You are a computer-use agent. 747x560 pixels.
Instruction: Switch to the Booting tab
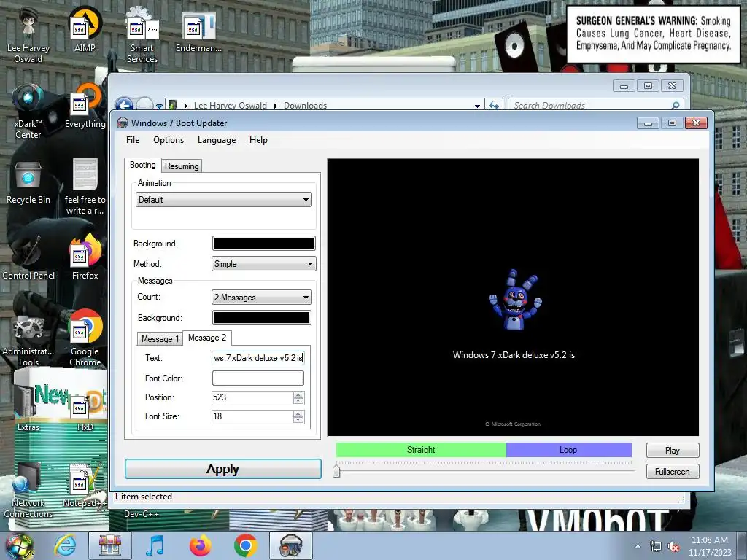click(142, 165)
